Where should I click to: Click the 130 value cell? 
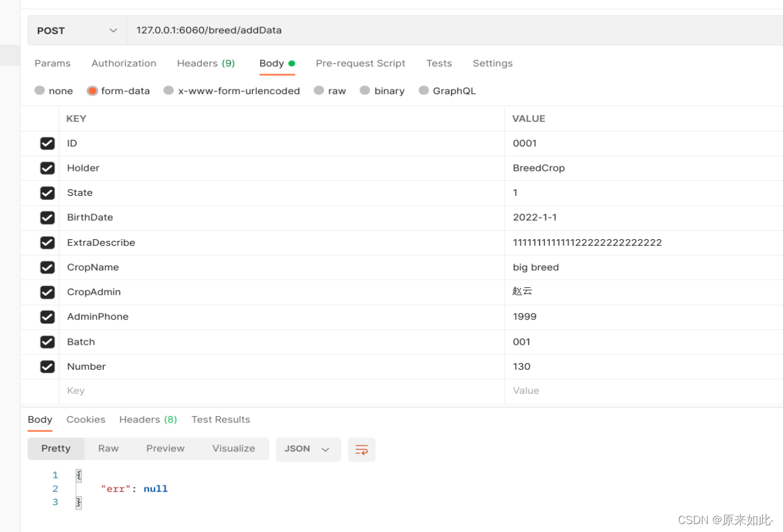pos(644,367)
